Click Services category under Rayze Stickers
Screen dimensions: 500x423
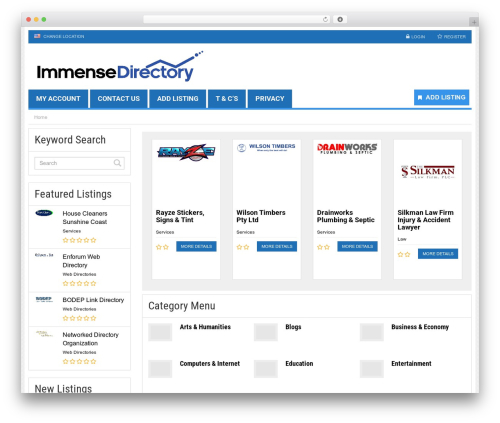point(165,232)
